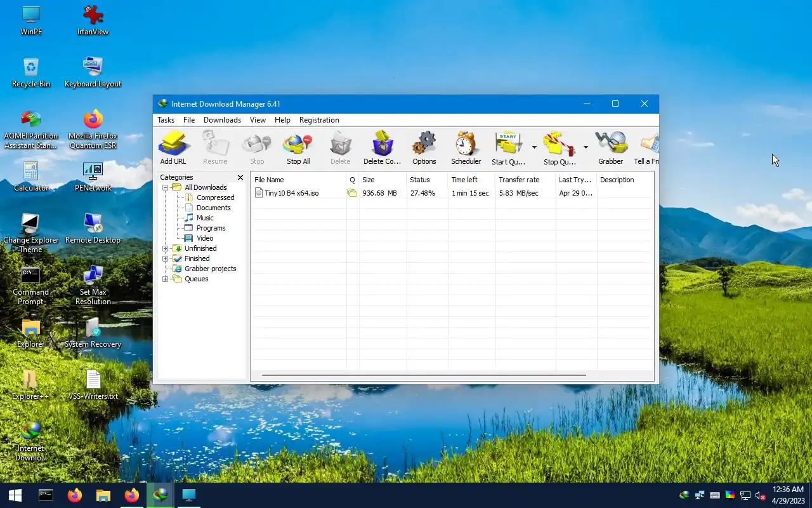Open the Registration menu
This screenshot has height=508, width=812.
pyautogui.click(x=319, y=120)
